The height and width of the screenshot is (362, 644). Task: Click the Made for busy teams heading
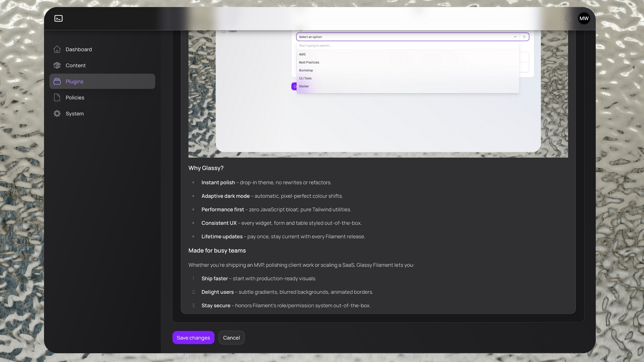coord(217,251)
